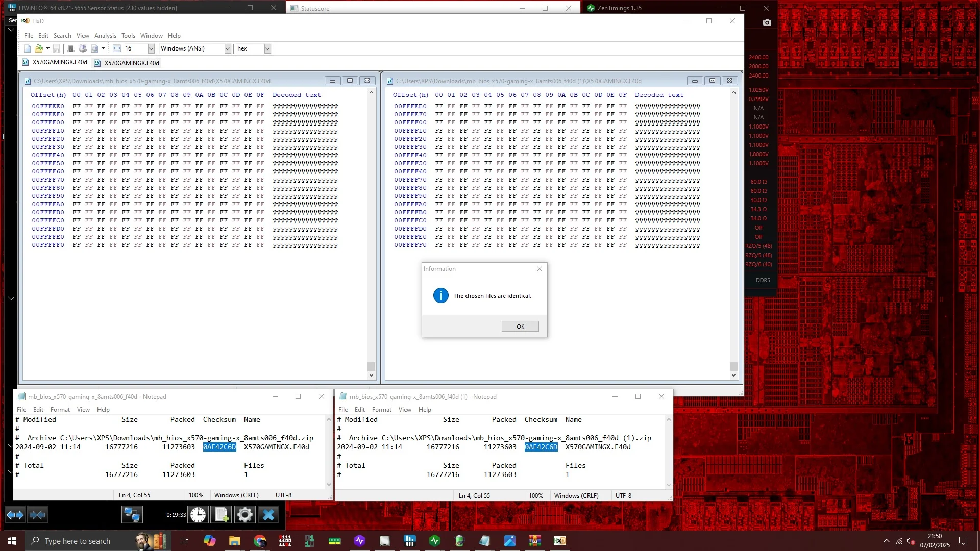Screen dimensions: 980x551
Task: Click the right hex pane scroll down arrow
Action: tap(733, 375)
